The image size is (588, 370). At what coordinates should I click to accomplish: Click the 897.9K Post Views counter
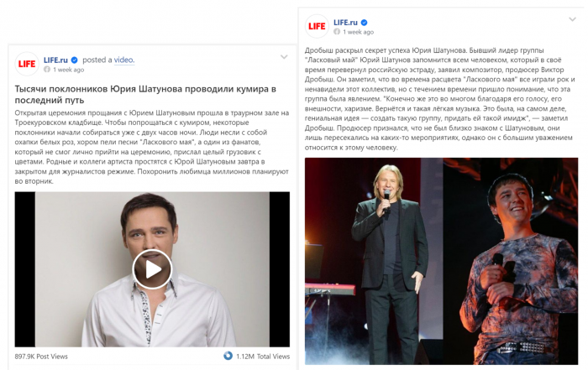(x=41, y=357)
